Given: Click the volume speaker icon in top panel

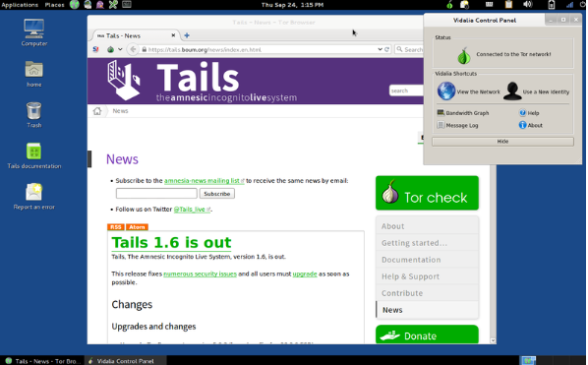Looking at the screenshot, I should click(x=527, y=5).
